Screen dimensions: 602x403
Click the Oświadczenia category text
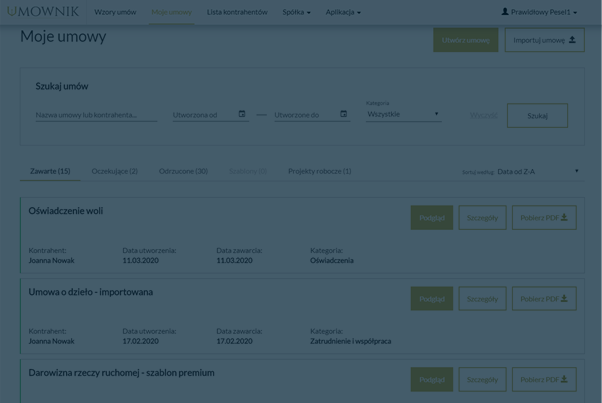(332, 260)
